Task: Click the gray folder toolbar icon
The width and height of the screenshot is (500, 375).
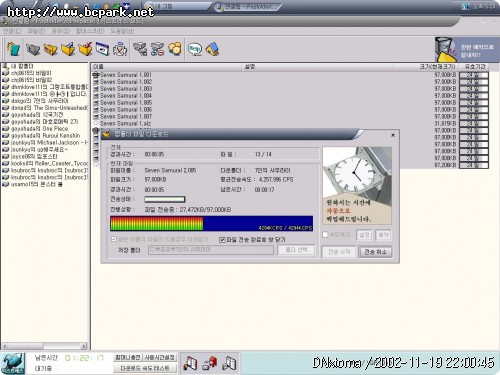Action: point(33,50)
